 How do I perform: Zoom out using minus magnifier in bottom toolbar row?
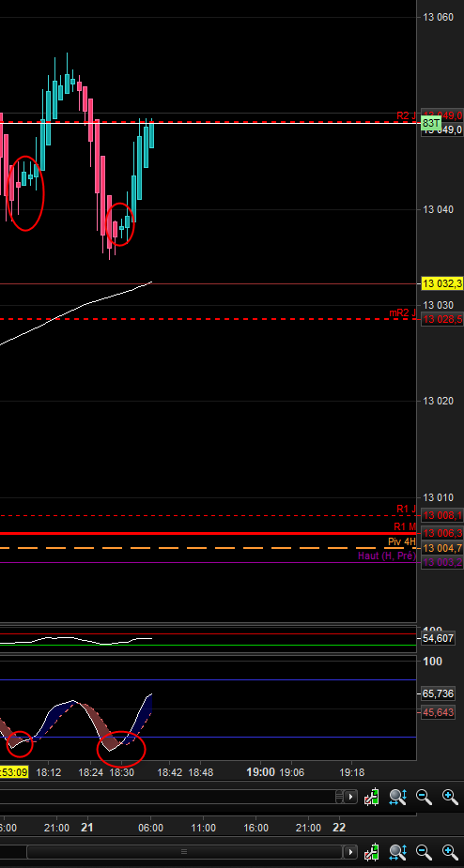[x=425, y=851]
